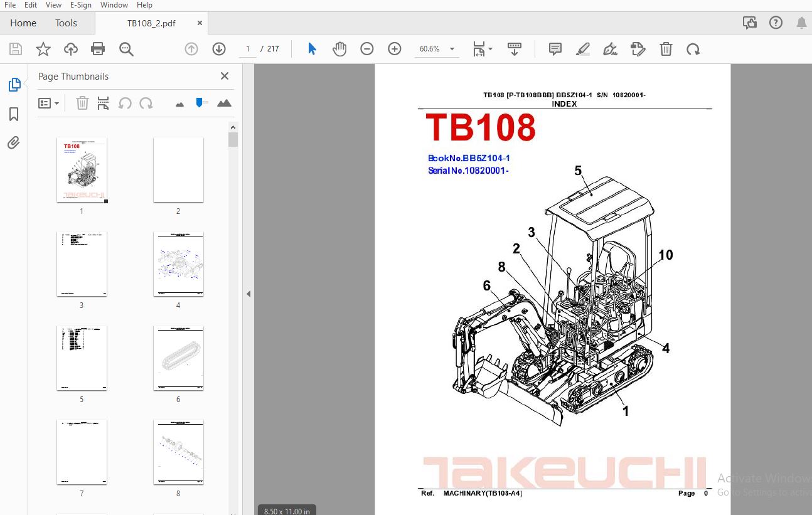This screenshot has height=515, width=812.
Task: Rotate pages clockwise in thumbnails panel
Action: 146,103
